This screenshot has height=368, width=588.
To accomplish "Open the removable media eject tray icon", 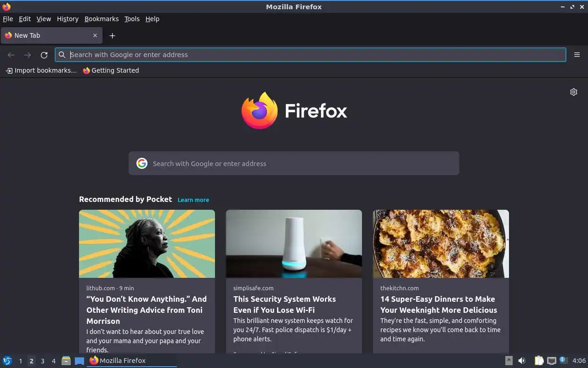I will click(509, 361).
